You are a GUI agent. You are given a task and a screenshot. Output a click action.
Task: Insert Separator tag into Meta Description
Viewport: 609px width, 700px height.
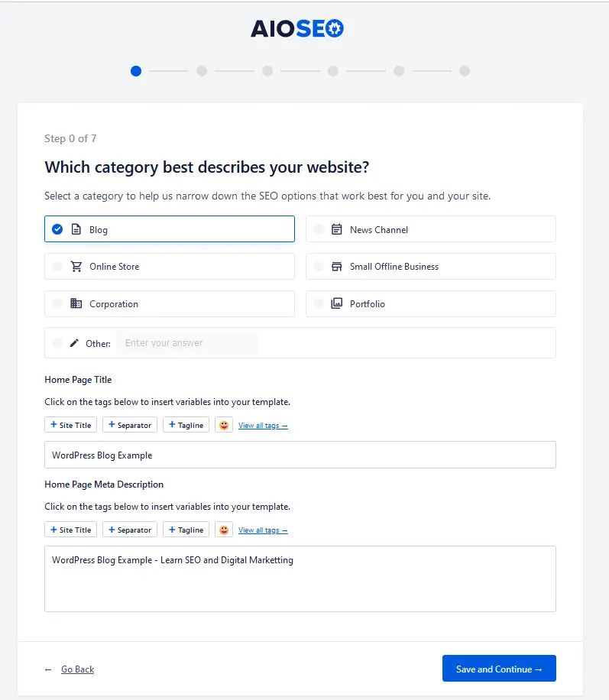pos(130,530)
